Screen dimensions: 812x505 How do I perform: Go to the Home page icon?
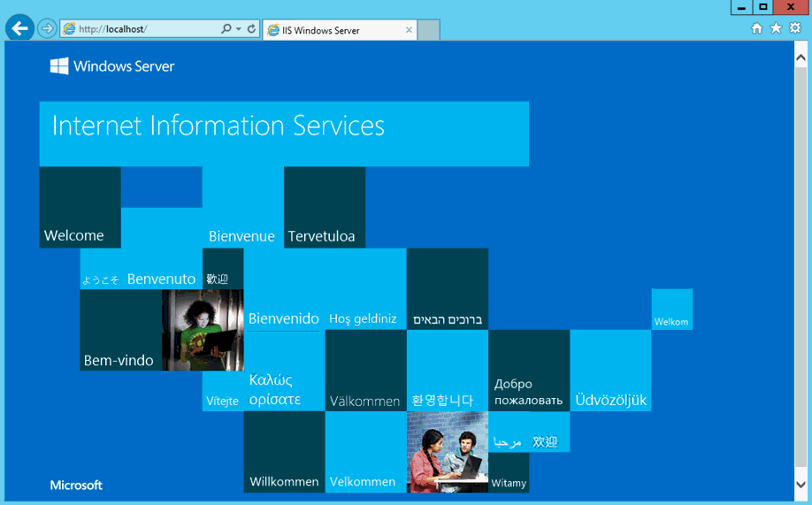click(x=756, y=28)
